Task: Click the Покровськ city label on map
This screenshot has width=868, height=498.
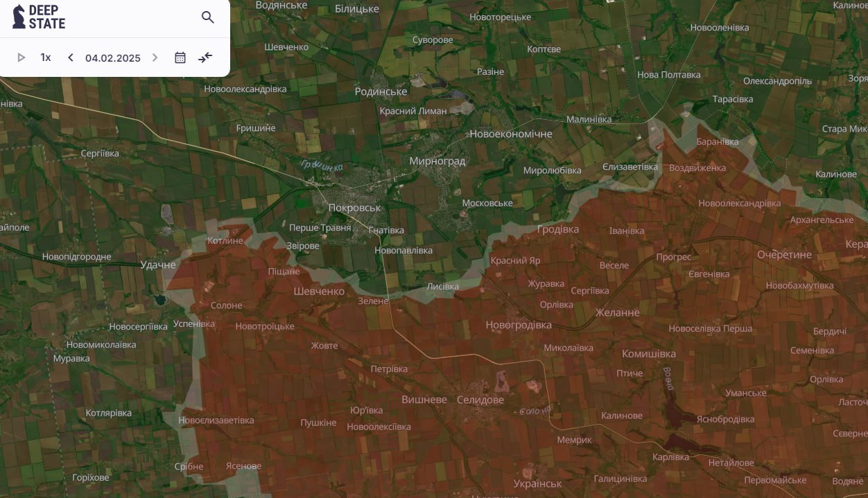Action: click(x=354, y=208)
